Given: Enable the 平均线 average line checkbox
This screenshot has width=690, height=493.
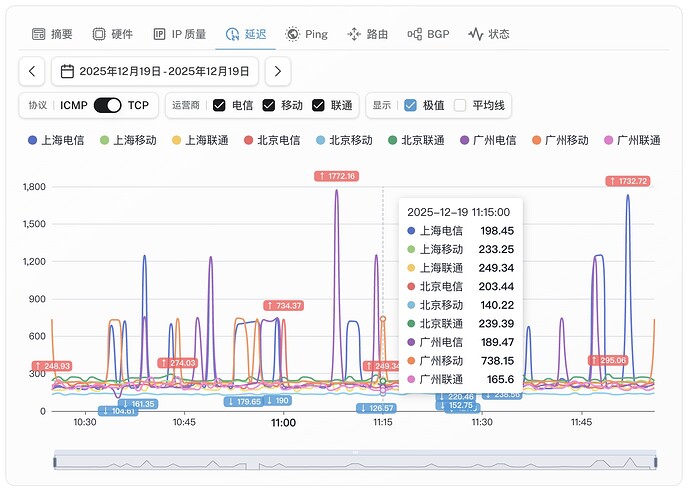Looking at the screenshot, I should pos(460,105).
